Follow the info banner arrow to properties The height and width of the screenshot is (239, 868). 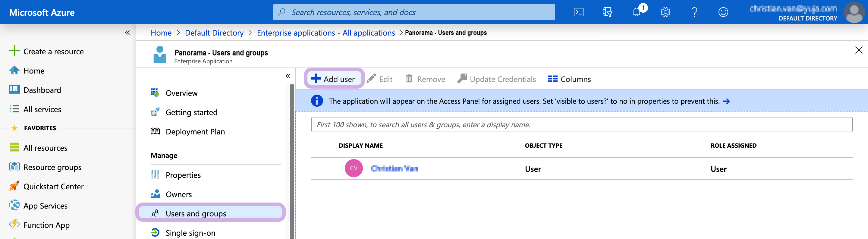(726, 101)
